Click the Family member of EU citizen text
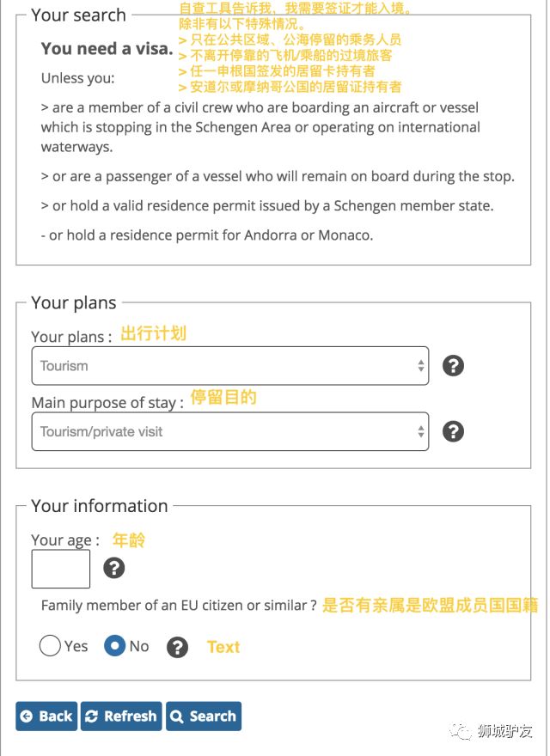Image resolution: width=550 pixels, height=756 pixels. tap(179, 606)
